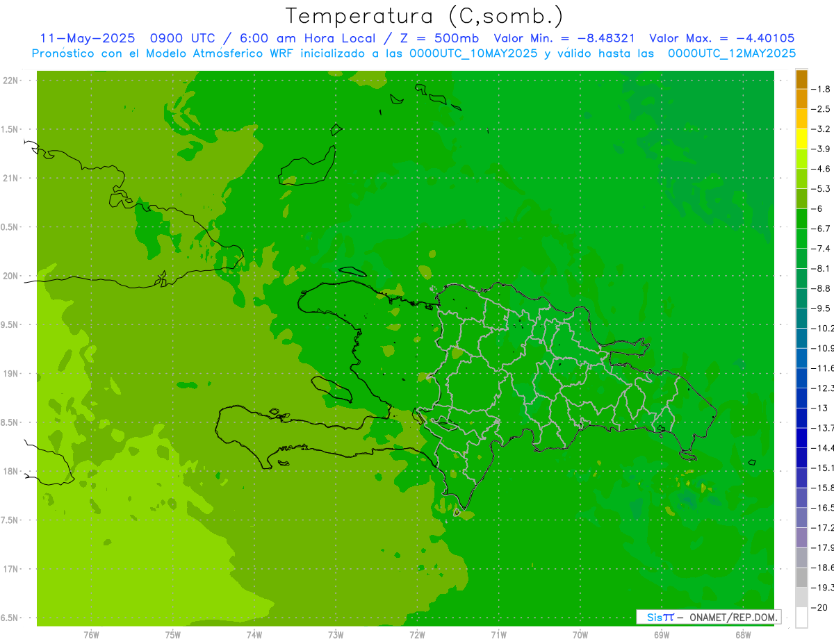Click the '73W' longitude axis label

pos(336,635)
